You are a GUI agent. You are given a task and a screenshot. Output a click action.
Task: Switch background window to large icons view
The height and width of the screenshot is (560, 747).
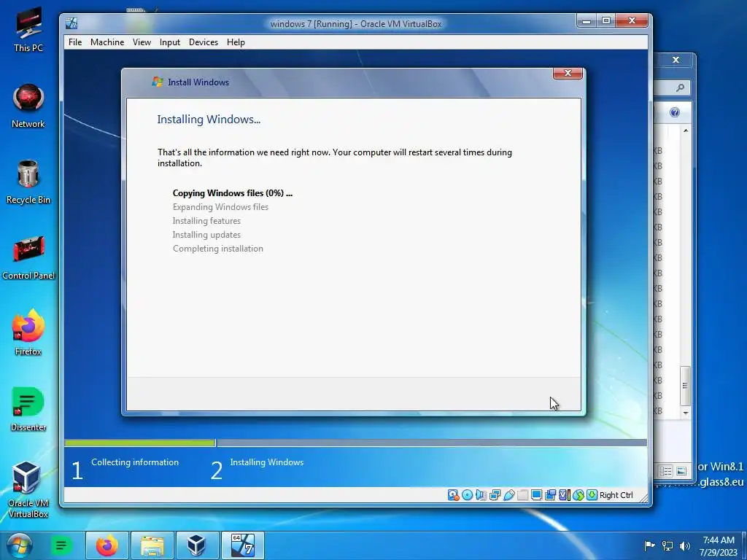point(681,472)
